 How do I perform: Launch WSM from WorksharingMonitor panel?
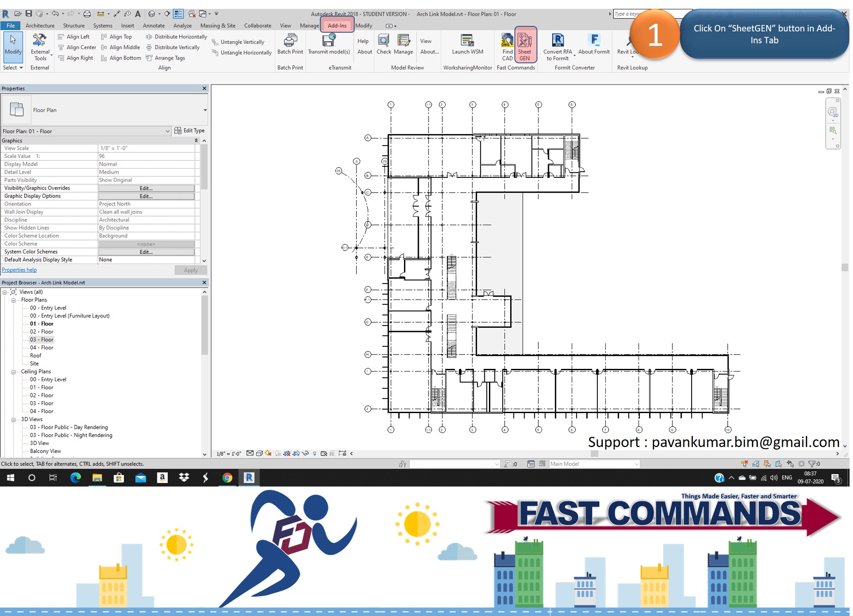tap(467, 45)
